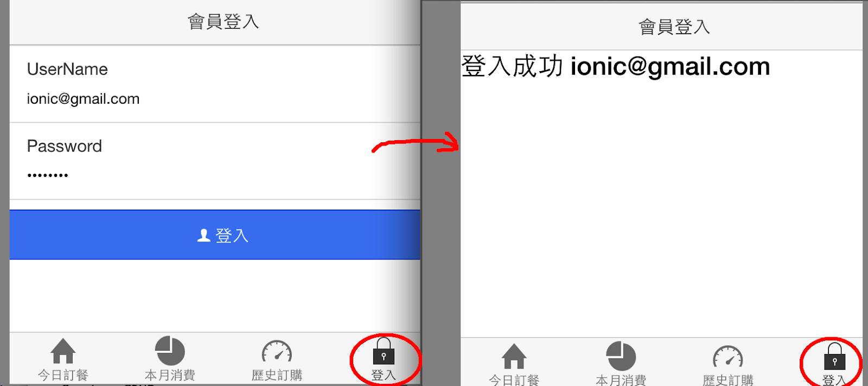Image resolution: width=868 pixels, height=386 pixels.
Task: Focus the UserName field with ionic@gmail.com
Action: coord(215,84)
